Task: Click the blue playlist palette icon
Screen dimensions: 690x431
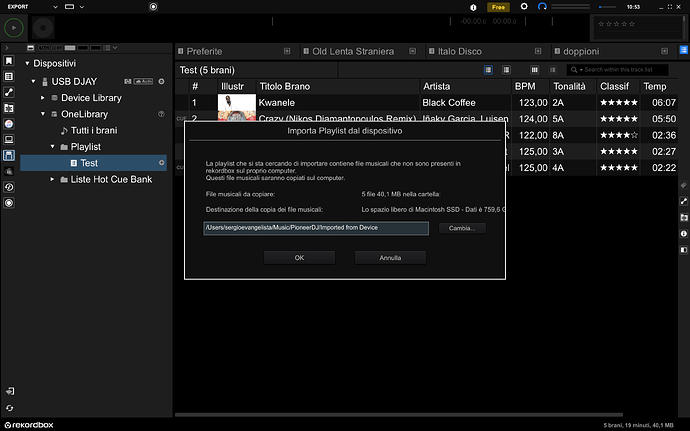Action: (683, 50)
